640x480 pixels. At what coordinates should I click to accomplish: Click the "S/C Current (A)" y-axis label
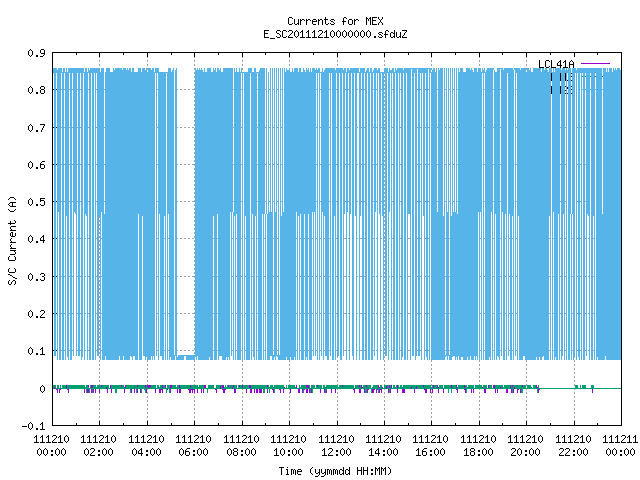[x=13, y=240]
